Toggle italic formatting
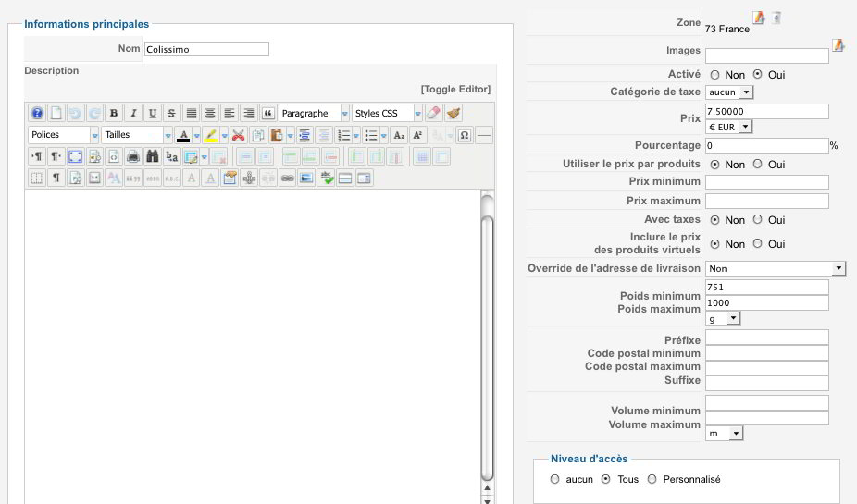857x504 pixels. [x=133, y=113]
